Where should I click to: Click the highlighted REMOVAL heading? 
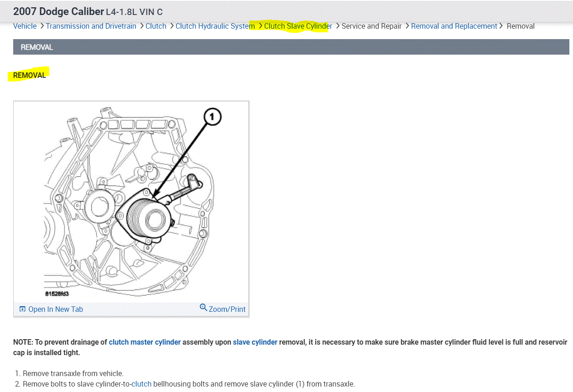pos(30,75)
